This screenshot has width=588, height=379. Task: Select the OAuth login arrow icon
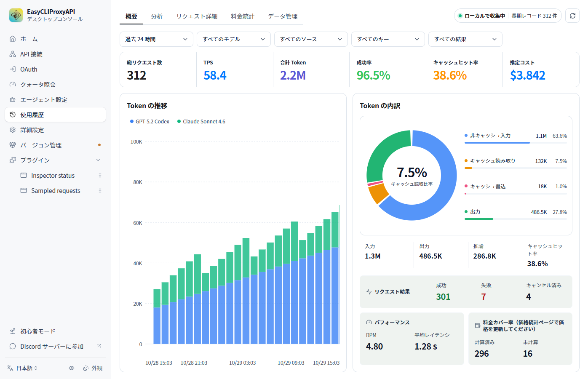point(13,69)
